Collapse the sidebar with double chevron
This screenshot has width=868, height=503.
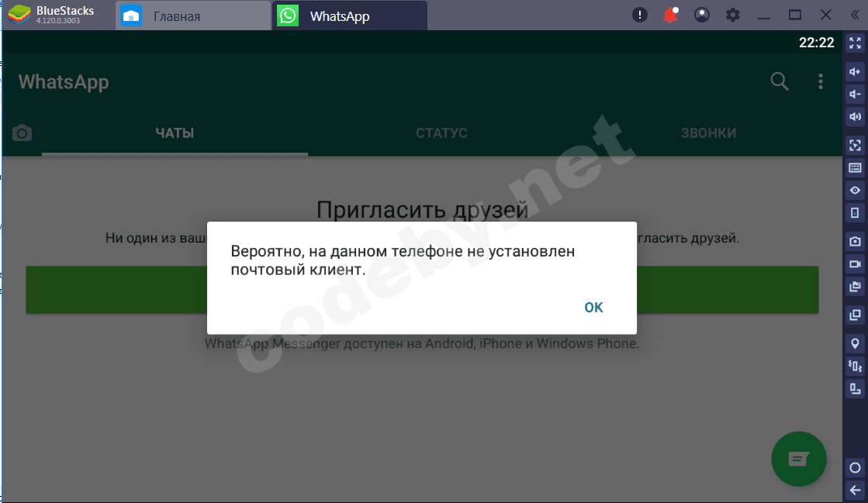[855, 15]
